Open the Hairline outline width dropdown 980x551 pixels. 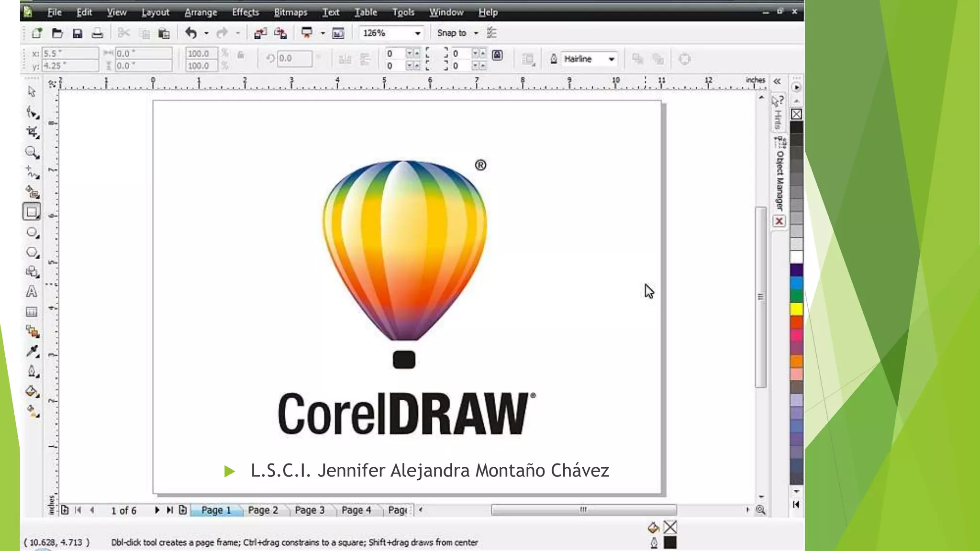tap(611, 59)
